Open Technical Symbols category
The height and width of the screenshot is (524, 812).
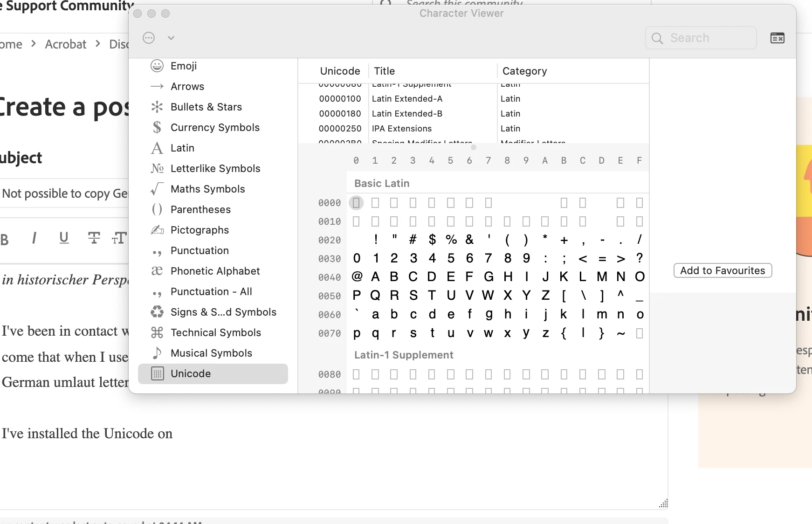(x=213, y=332)
